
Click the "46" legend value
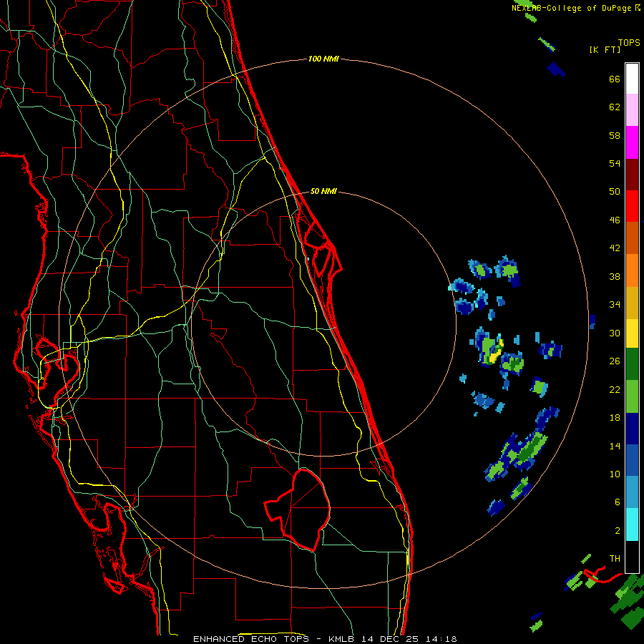pos(615,220)
